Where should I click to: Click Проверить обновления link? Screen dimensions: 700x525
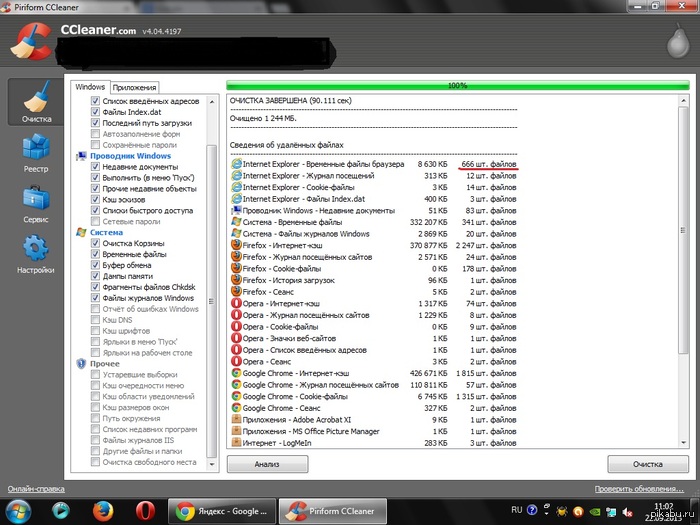click(x=639, y=489)
